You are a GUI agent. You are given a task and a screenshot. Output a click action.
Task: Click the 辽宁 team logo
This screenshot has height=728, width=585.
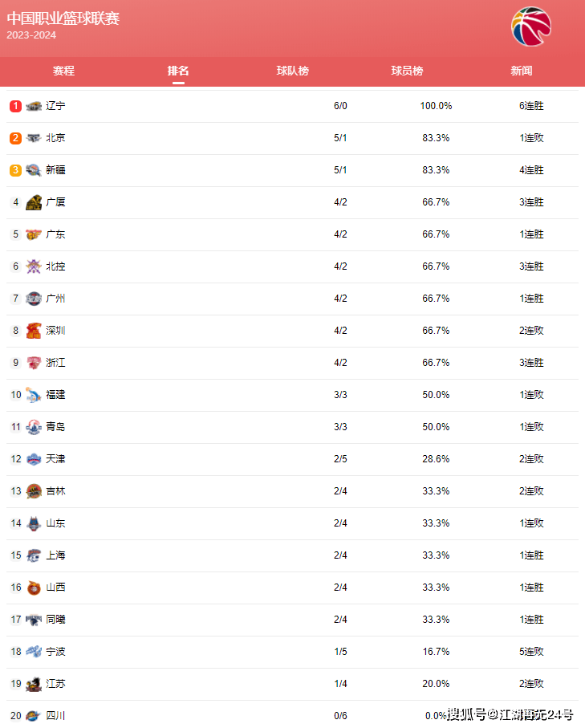(34, 106)
